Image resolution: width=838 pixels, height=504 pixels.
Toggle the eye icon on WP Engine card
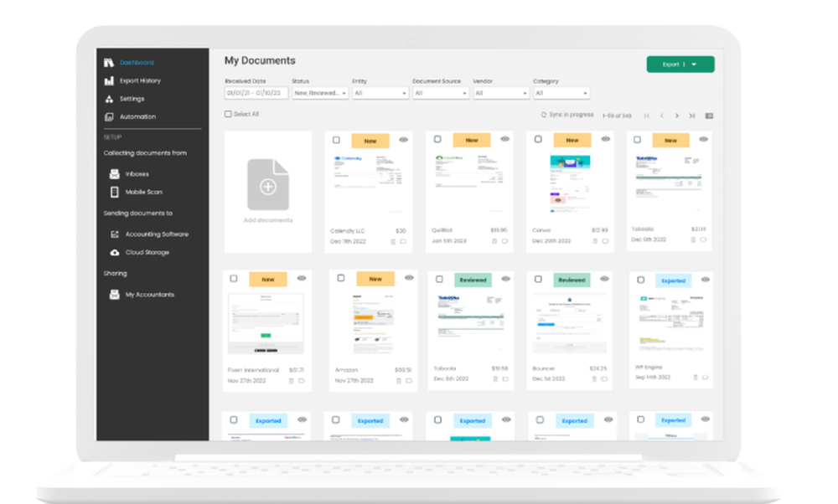(x=706, y=280)
